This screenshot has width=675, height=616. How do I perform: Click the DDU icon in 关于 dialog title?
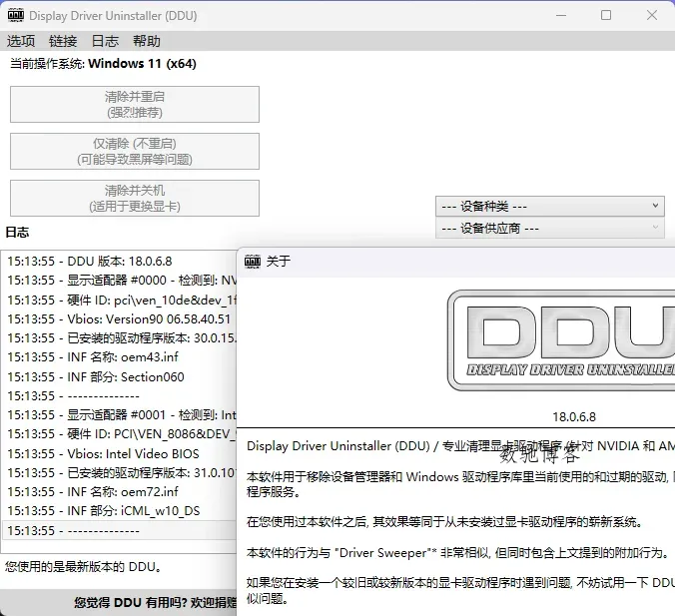[x=253, y=262]
